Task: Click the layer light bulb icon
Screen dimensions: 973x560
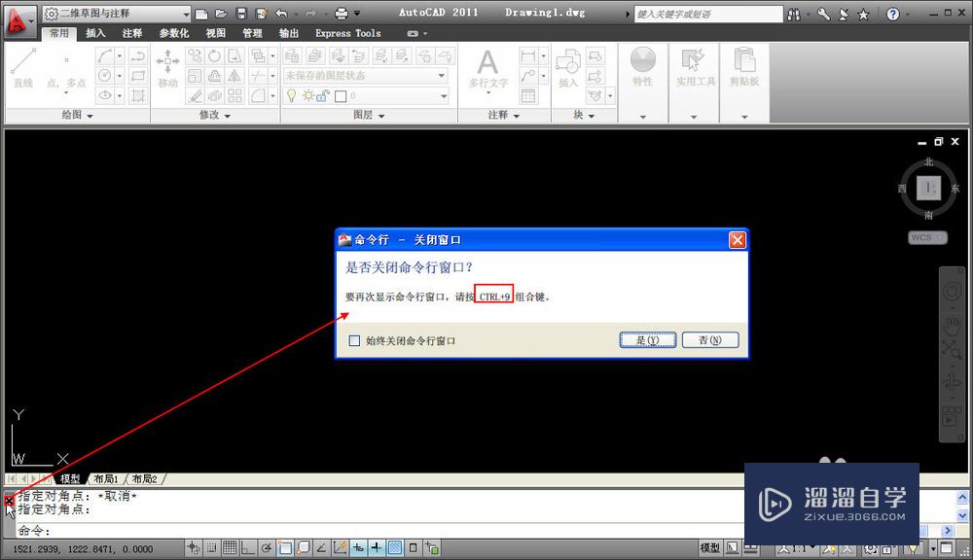Action: 292,94
